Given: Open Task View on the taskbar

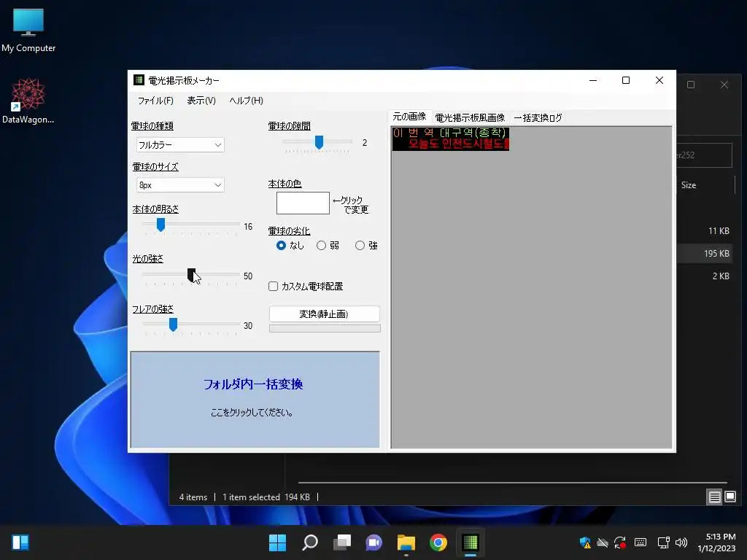Looking at the screenshot, I should (341, 542).
